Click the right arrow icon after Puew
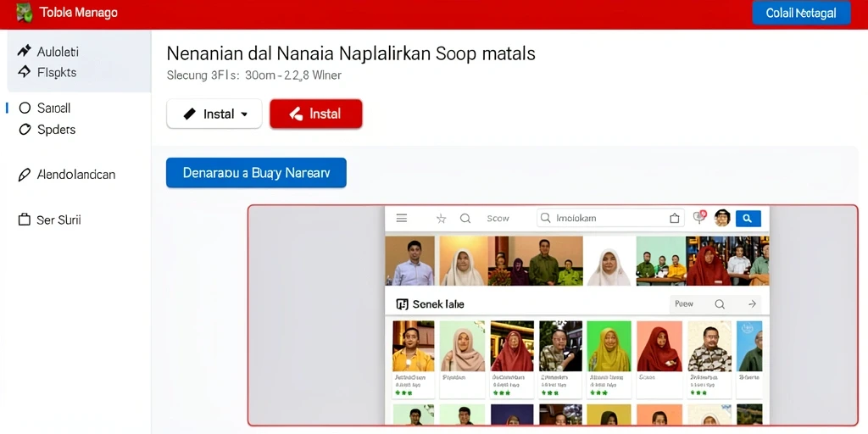The width and height of the screenshot is (868, 434). [x=752, y=304]
